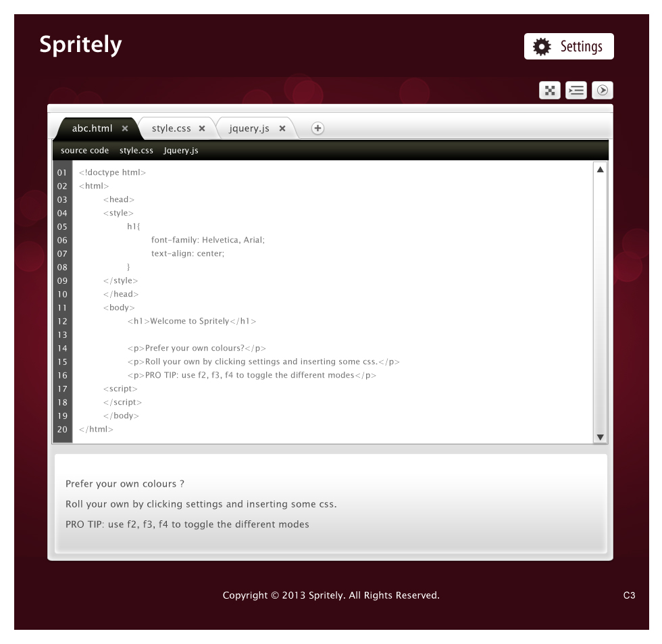
Task: Click preview text Prefer your own colours ?
Action: [x=124, y=484]
